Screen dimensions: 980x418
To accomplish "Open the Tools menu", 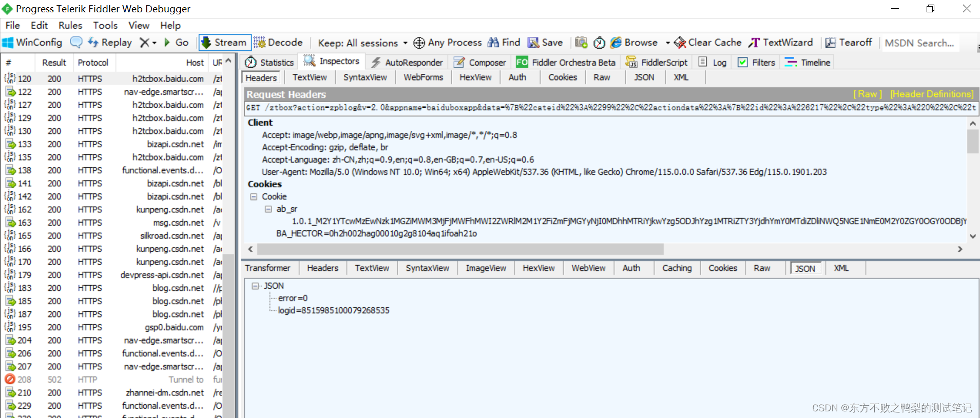I will point(105,25).
